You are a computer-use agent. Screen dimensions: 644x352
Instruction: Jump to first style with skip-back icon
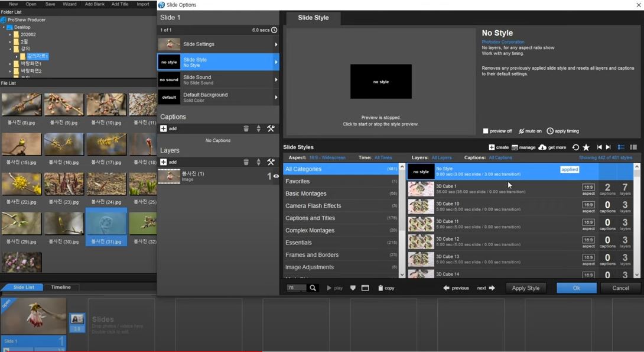coord(599,147)
